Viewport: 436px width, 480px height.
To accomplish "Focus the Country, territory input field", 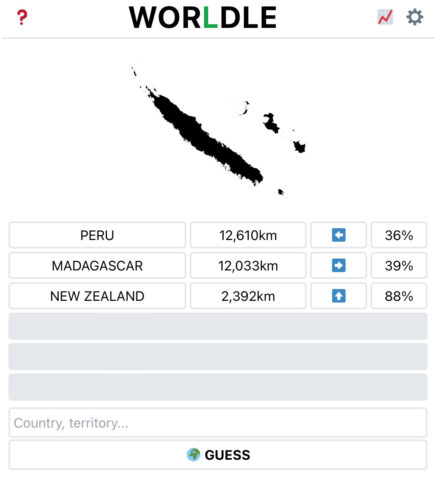I will click(x=218, y=423).
